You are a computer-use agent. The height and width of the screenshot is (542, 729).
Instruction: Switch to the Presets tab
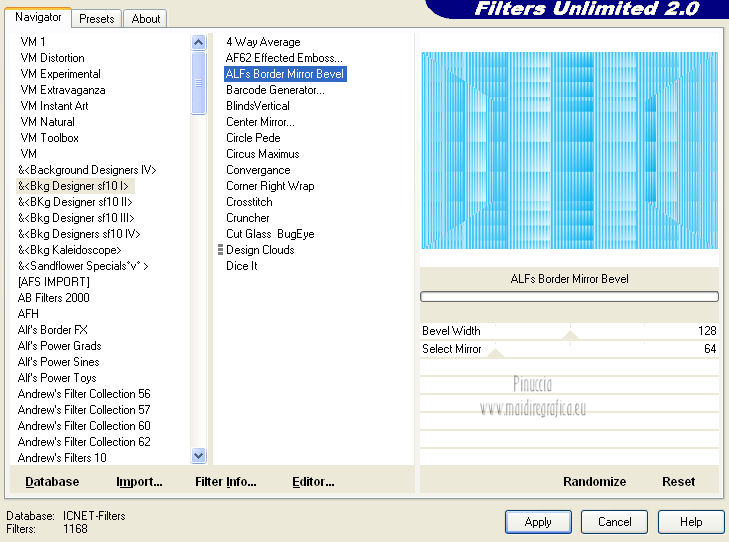click(96, 19)
